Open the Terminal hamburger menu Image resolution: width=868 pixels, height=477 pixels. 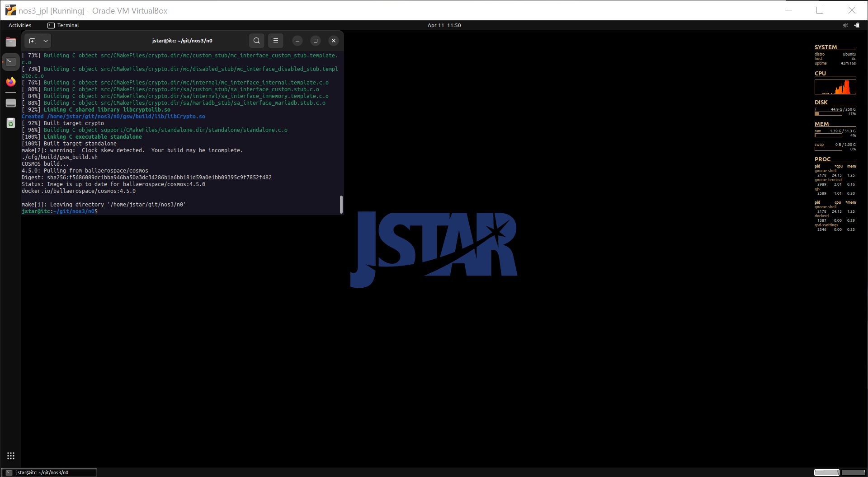point(276,41)
